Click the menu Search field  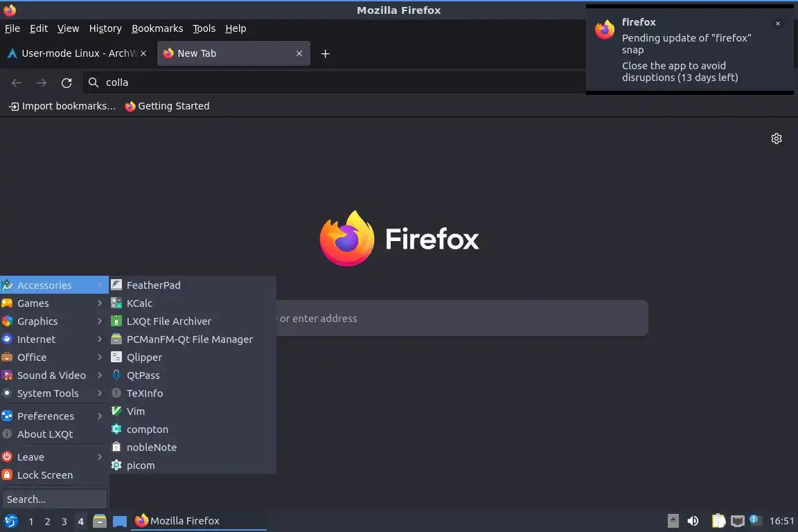[x=55, y=499]
